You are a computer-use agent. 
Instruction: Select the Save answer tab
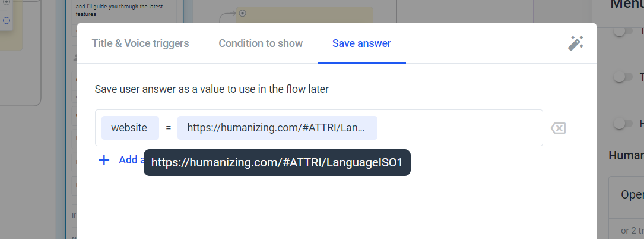[x=361, y=43]
